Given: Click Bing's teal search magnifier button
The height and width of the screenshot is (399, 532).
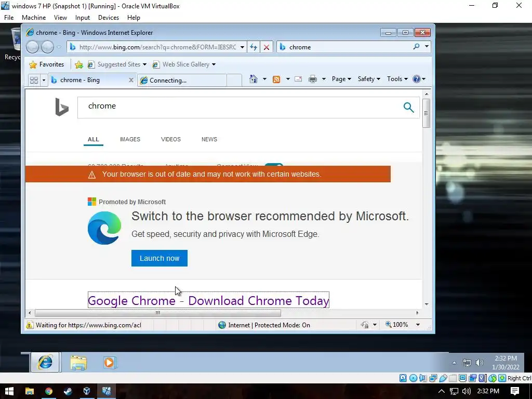Looking at the screenshot, I should tap(408, 108).
